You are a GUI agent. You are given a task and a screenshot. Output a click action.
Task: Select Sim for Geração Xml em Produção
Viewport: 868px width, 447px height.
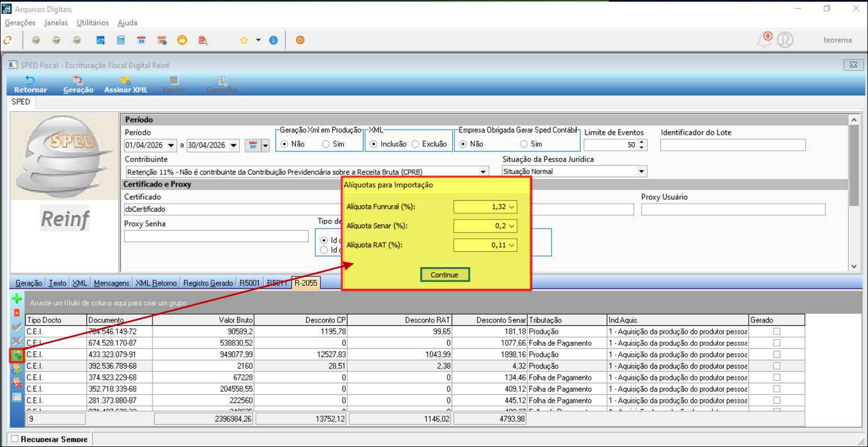tap(326, 144)
